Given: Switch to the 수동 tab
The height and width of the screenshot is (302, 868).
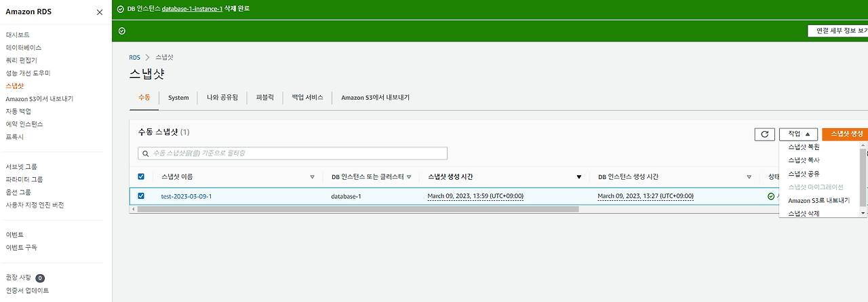Looking at the screenshot, I should pos(144,98).
